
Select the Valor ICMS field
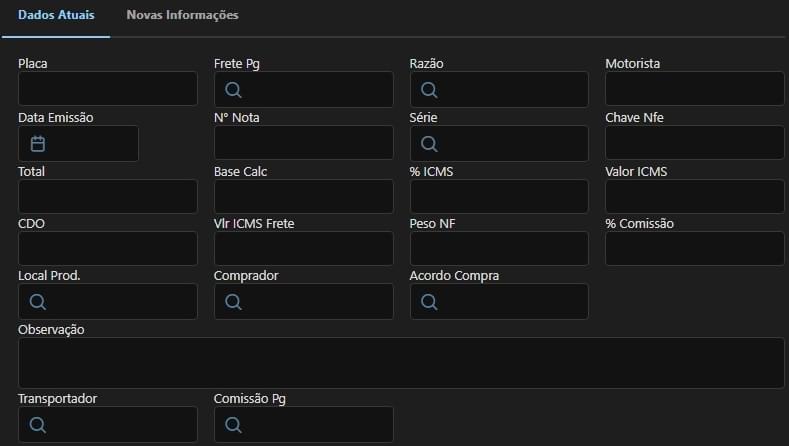coord(694,197)
